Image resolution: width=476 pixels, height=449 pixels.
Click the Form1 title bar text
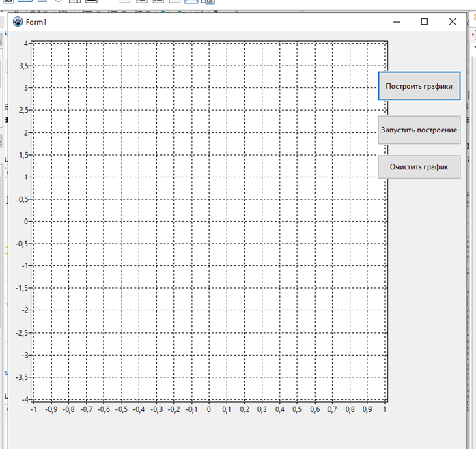(x=36, y=22)
